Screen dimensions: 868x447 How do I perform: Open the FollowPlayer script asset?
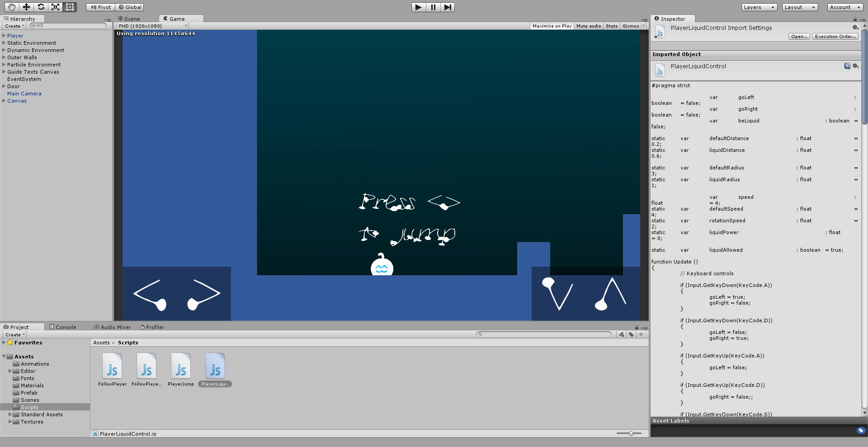[112, 366]
